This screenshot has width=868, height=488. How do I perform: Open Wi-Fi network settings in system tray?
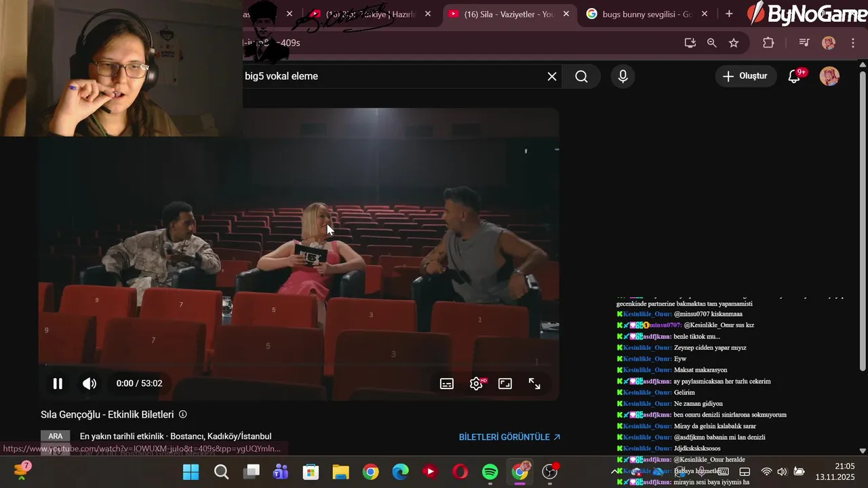tap(766, 472)
